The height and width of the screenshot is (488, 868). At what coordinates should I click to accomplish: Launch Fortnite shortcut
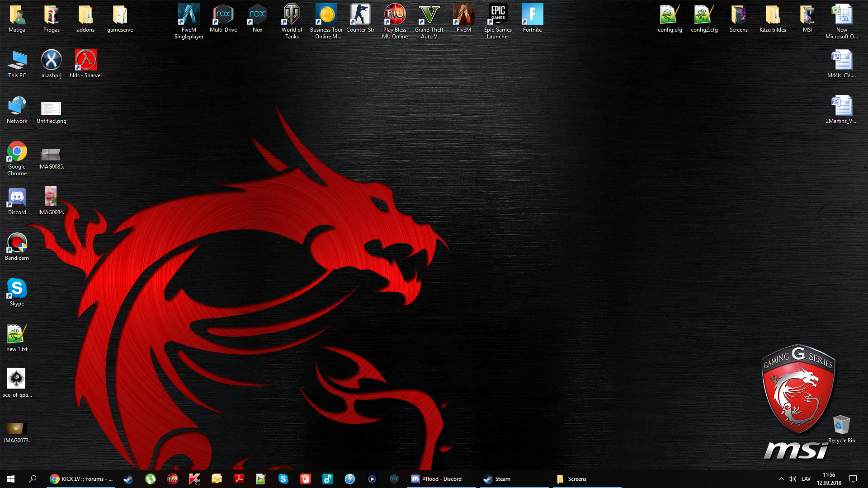point(533,19)
